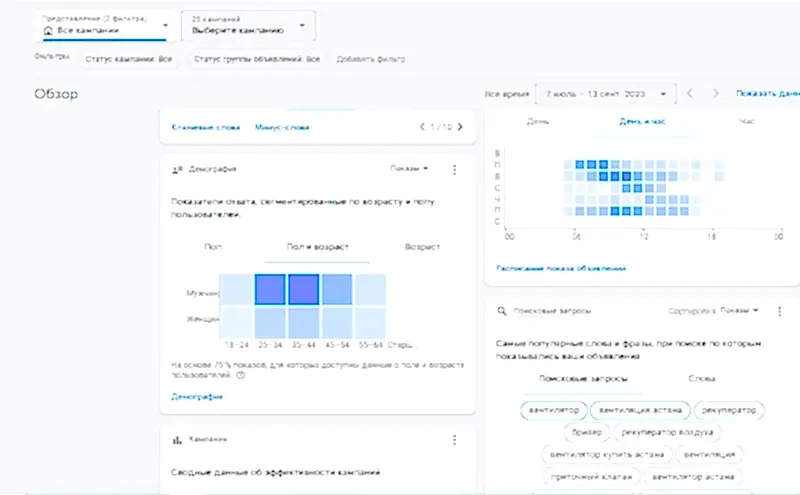800x495 pixels.
Task: Click 'Расписание показа объявлений' link
Action: click(561, 268)
